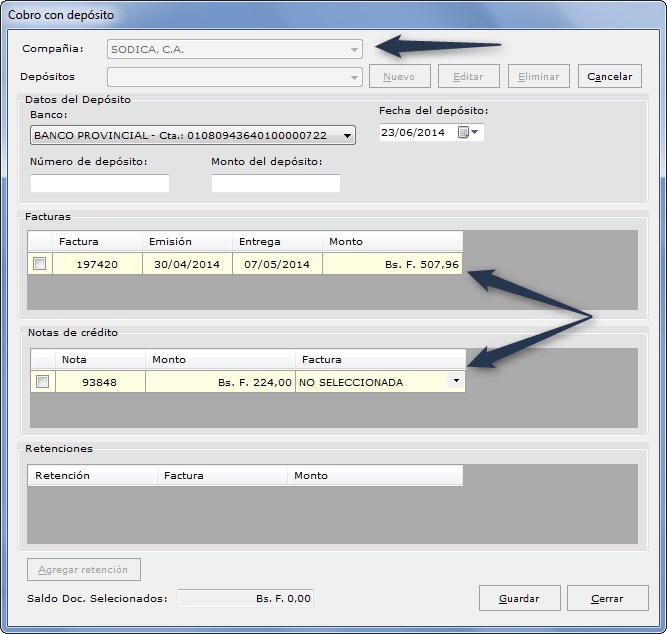
Task: Sort invoices by Emisión column header
Action: click(187, 241)
